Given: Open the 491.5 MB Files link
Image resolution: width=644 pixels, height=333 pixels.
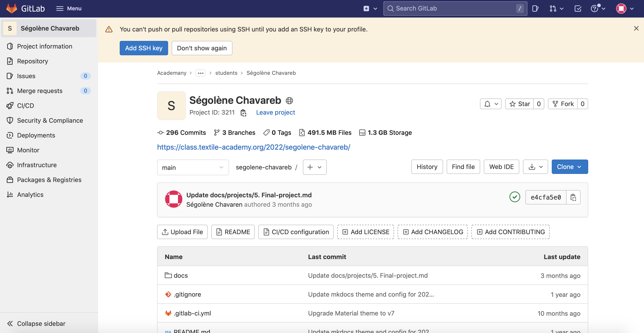Looking at the screenshot, I should click(x=325, y=133).
